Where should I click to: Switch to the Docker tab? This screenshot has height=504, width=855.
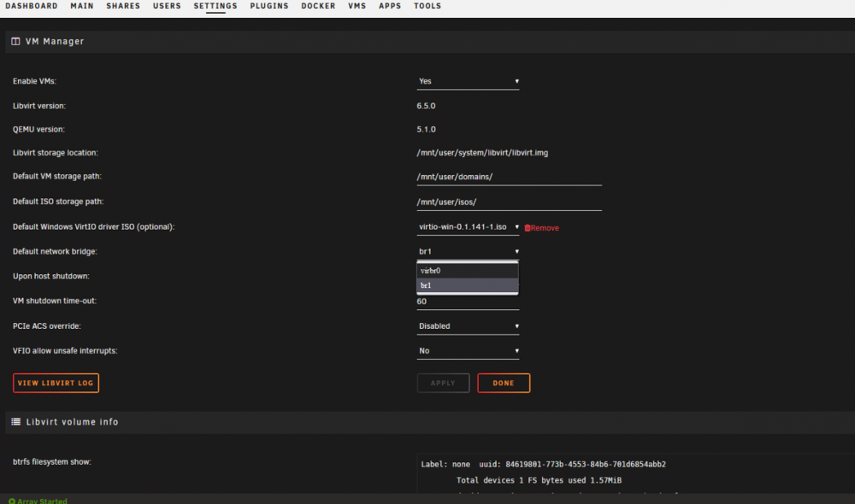point(318,6)
